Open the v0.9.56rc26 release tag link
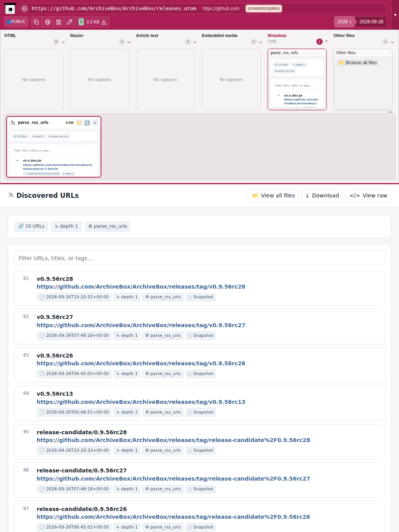This screenshot has height=532, width=399. tap(141, 363)
